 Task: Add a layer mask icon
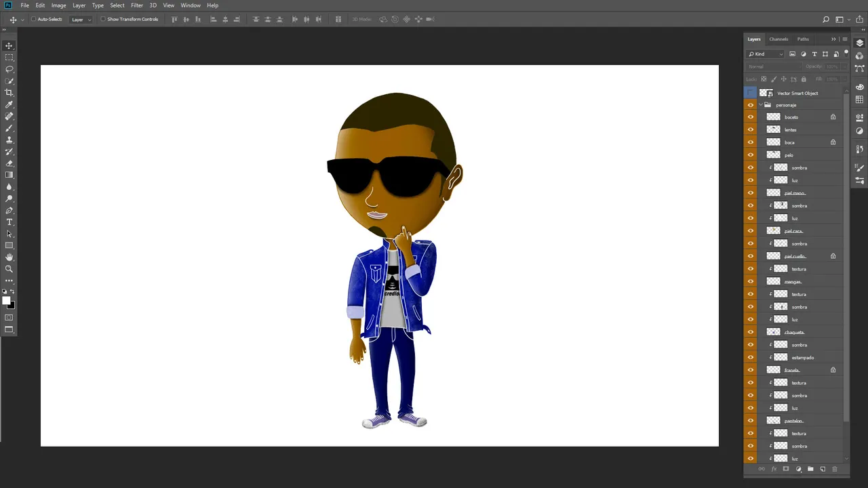[x=786, y=469]
